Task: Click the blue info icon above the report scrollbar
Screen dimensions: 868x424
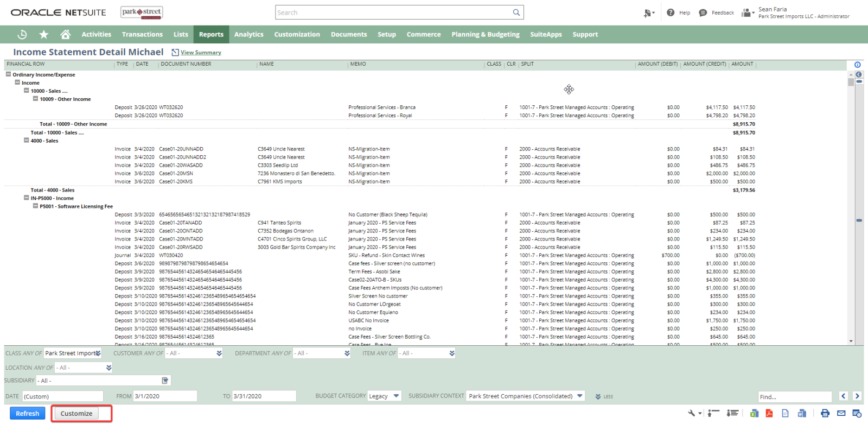Action: point(858,65)
